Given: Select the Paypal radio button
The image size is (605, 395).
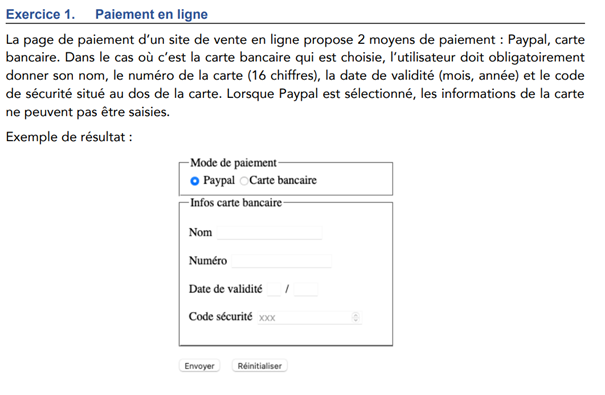Looking at the screenshot, I should 195,181.
